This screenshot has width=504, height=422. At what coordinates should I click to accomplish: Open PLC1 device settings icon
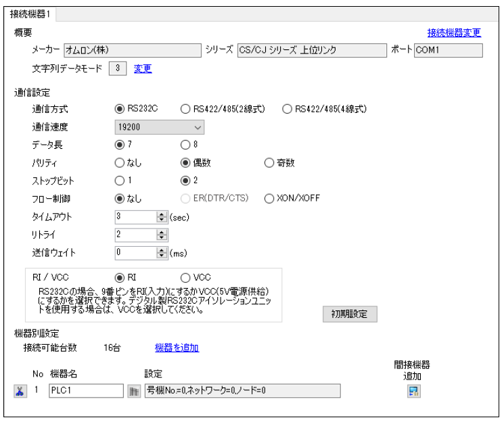(134, 390)
